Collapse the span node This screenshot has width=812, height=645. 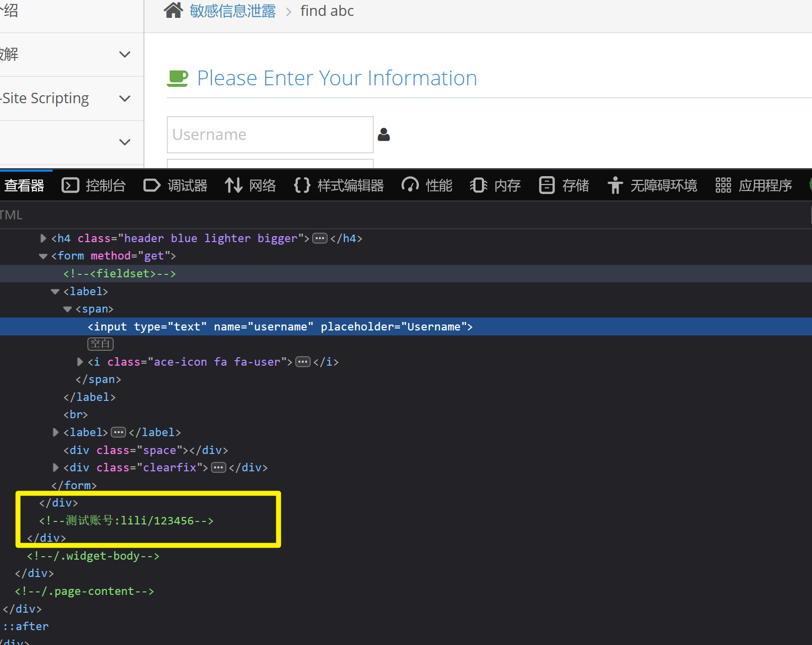click(68, 309)
